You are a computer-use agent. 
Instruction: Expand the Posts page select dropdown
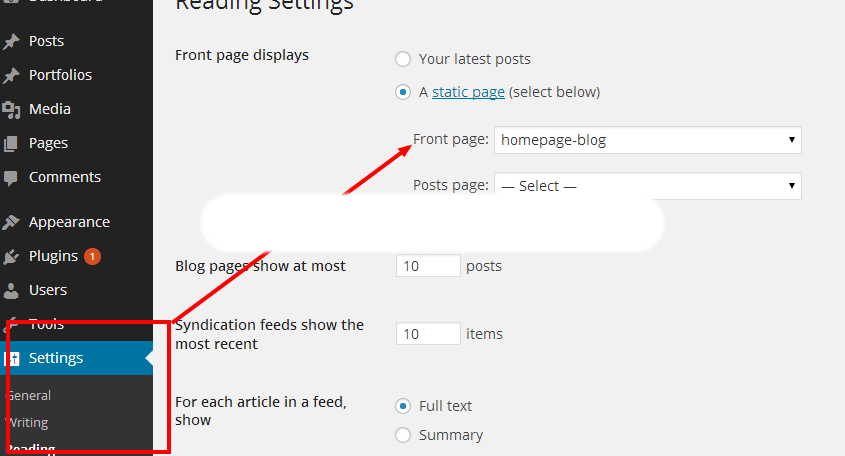pos(647,186)
